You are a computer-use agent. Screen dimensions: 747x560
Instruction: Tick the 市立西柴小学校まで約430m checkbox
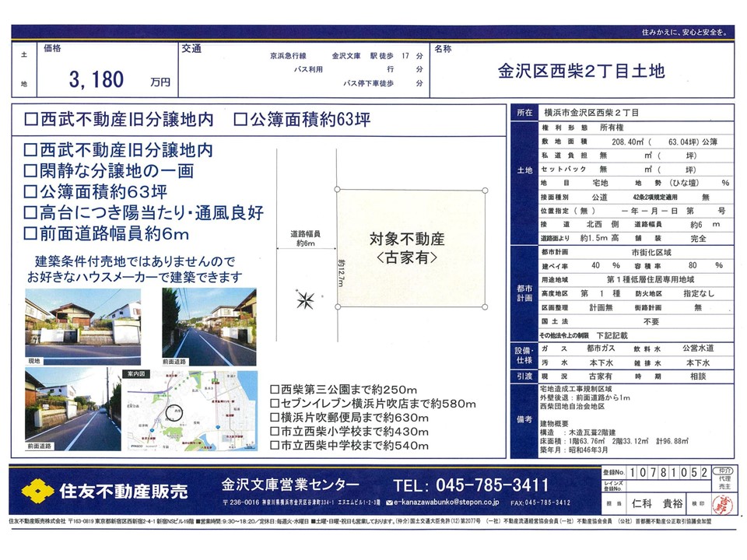click(274, 431)
